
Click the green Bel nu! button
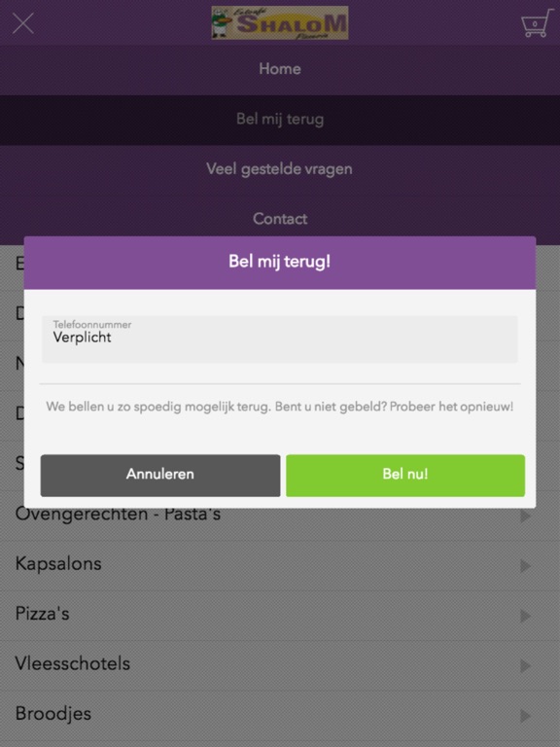[405, 476]
